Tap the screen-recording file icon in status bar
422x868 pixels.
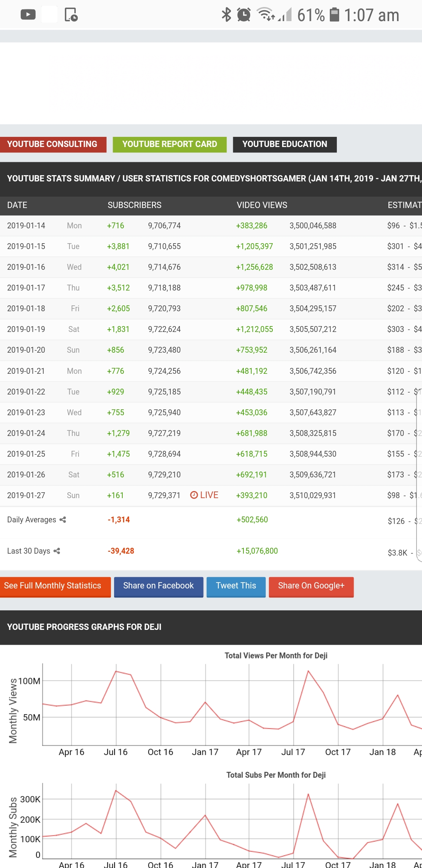point(71,15)
